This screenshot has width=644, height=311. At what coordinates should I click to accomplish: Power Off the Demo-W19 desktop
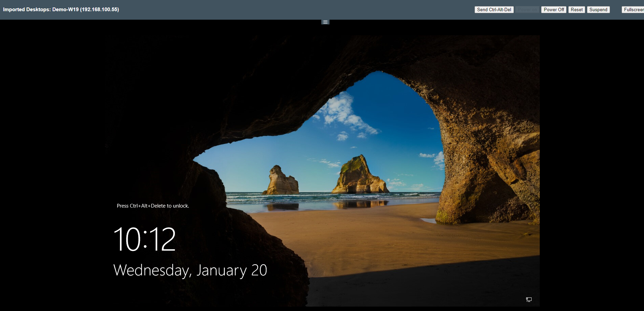[x=554, y=10]
